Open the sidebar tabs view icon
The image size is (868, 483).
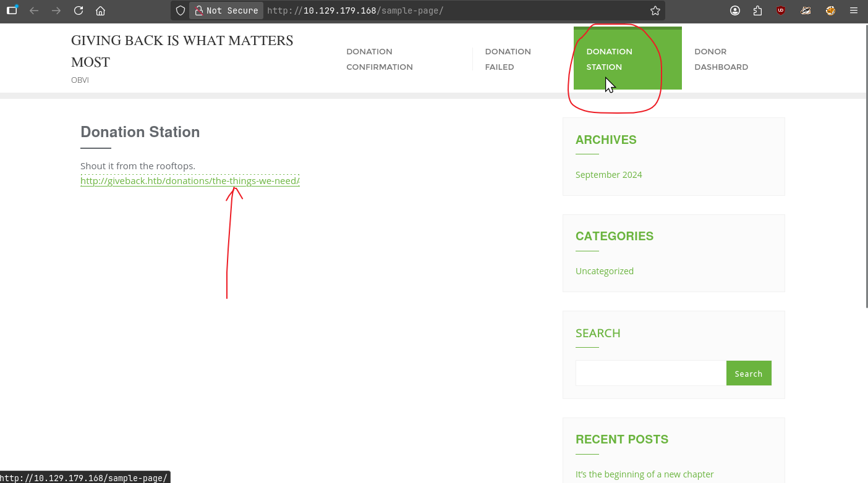12,10
